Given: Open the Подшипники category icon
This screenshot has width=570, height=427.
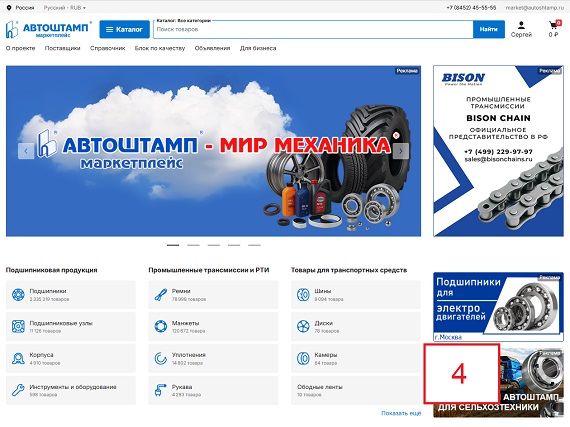Looking at the screenshot, I should tap(18, 294).
